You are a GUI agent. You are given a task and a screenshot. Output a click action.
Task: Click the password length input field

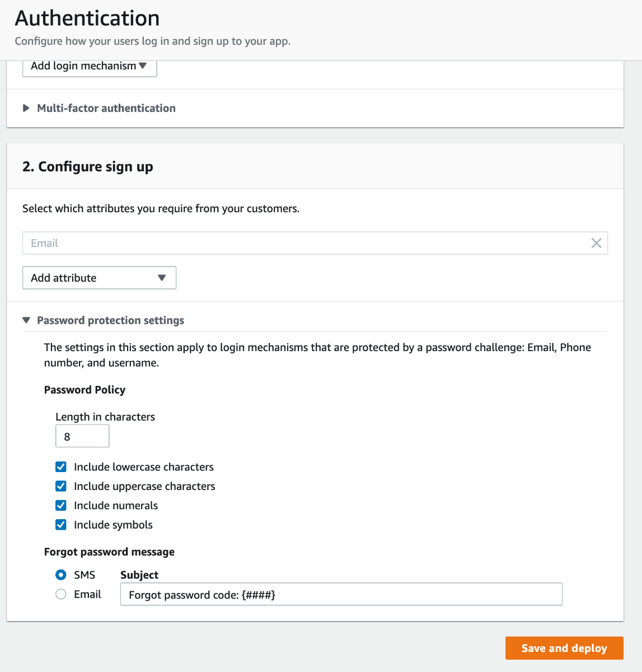[82, 436]
